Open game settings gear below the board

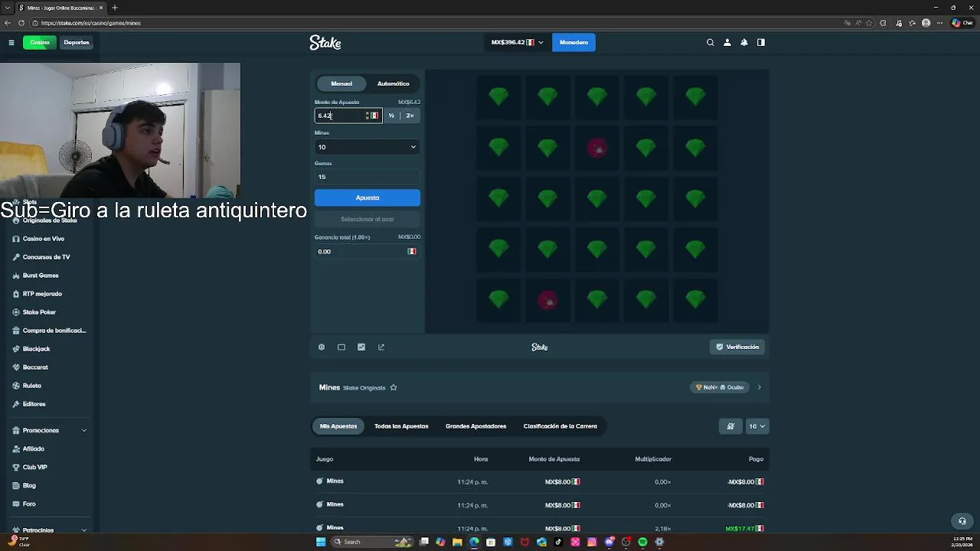(322, 347)
